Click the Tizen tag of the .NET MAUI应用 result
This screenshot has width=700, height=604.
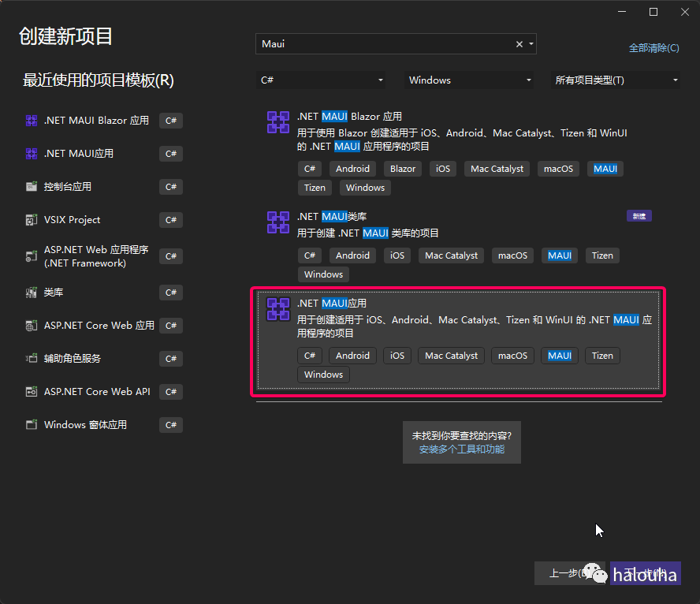[602, 356]
